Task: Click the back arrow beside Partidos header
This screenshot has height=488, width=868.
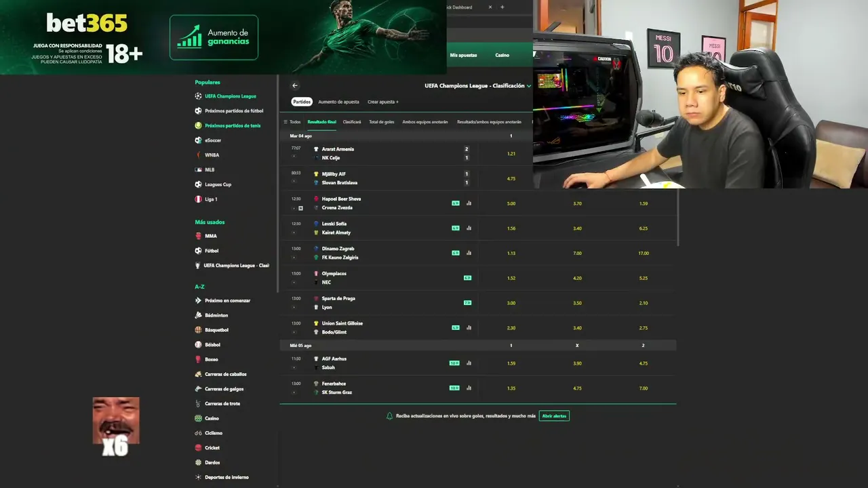Action: [295, 85]
